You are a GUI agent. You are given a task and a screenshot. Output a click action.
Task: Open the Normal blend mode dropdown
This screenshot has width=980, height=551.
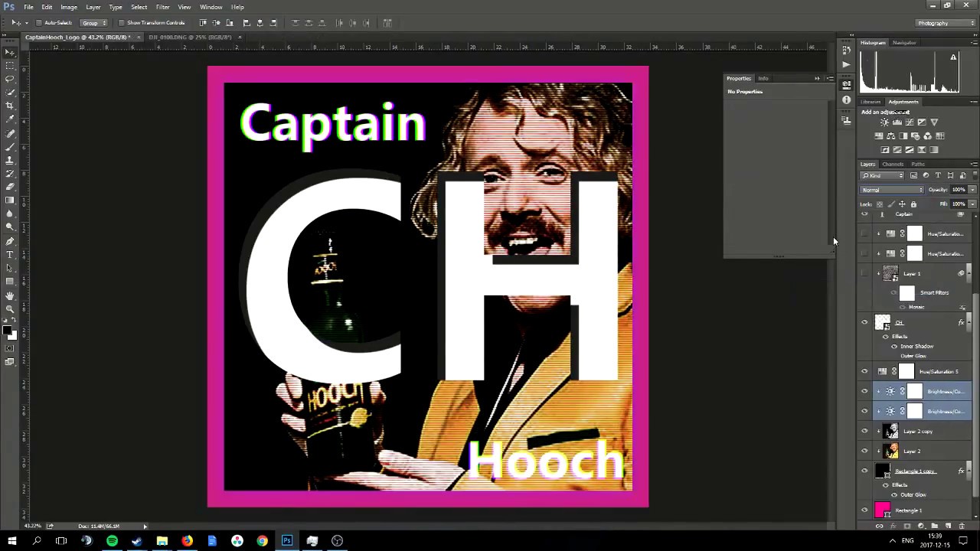point(892,190)
